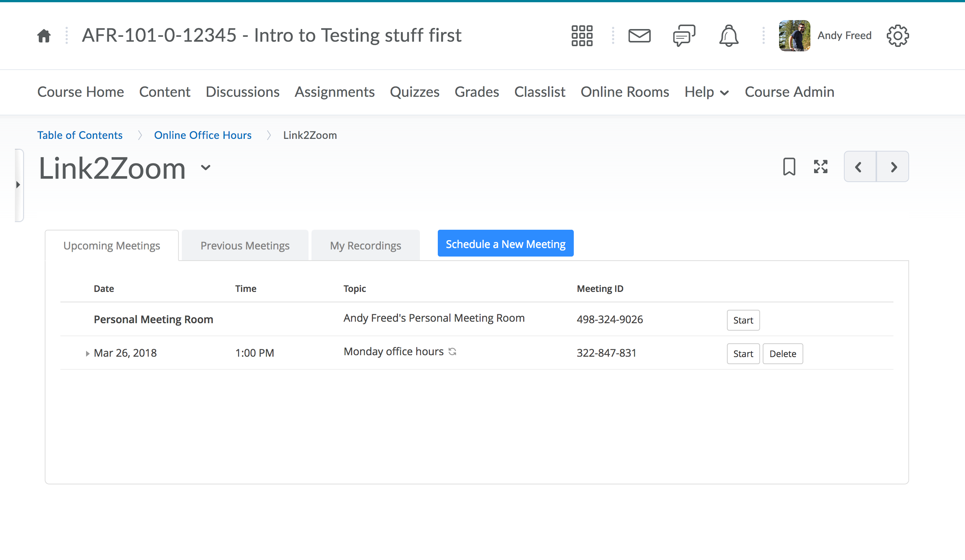Delete the Monday office hours meeting
Screen dimensions: 965x560
click(782, 354)
